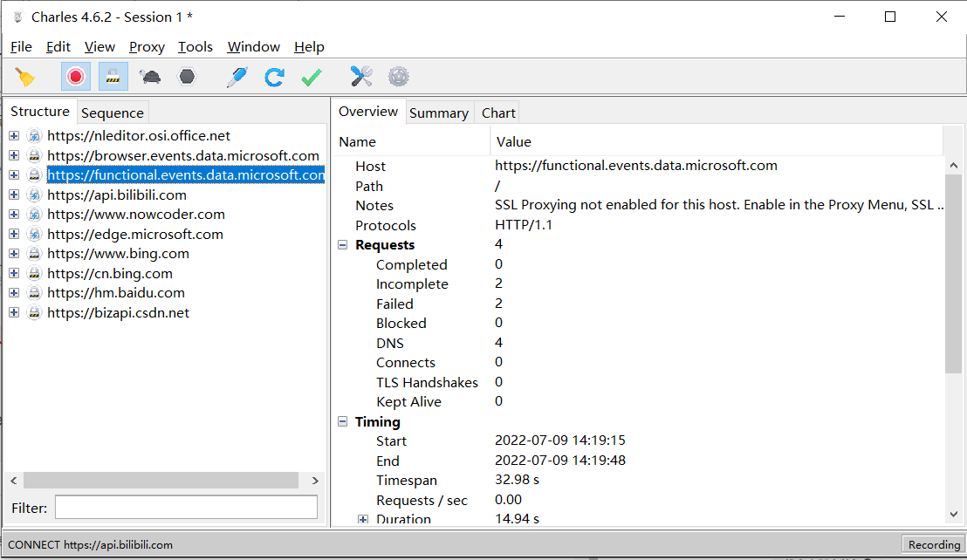Viewport: 967px width, 560px height.
Task: Open the View menu
Action: [99, 47]
